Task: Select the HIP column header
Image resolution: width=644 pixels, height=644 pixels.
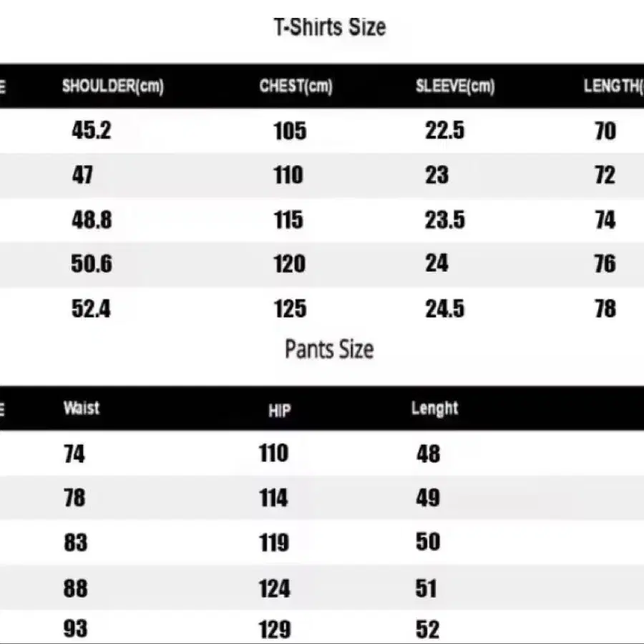Action: click(280, 410)
